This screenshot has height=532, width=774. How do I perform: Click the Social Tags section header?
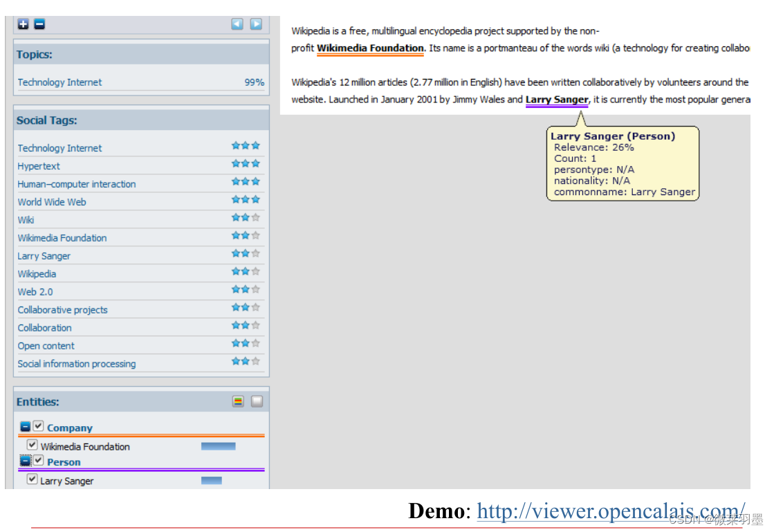141,120
